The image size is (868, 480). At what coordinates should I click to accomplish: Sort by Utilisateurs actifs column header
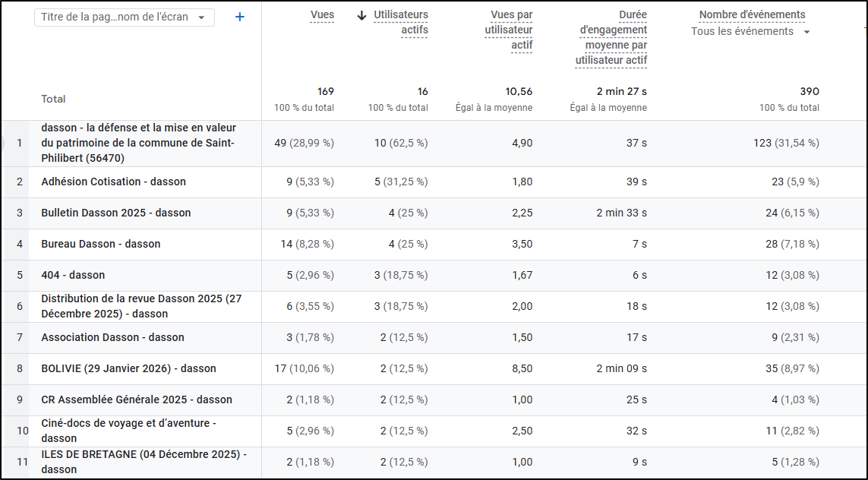point(401,22)
